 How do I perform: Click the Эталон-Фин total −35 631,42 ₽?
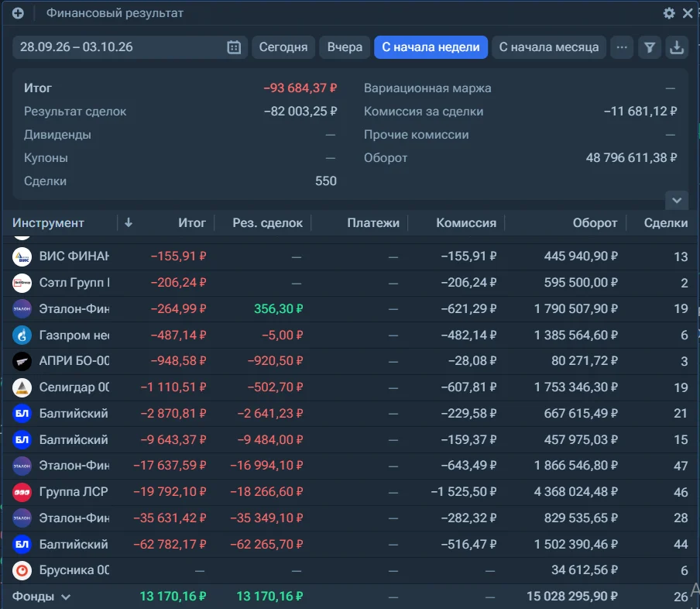pyautogui.click(x=170, y=518)
